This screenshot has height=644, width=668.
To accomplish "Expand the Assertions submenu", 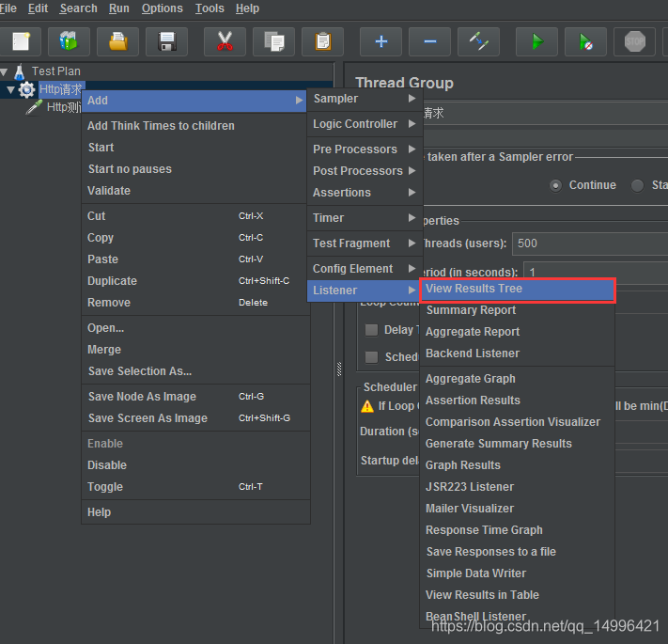I will coord(365,193).
